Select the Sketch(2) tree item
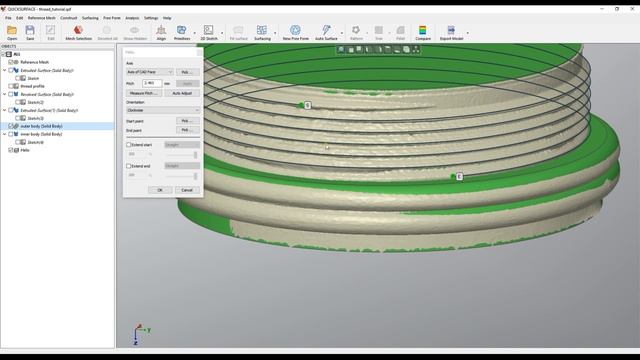Image resolution: width=640 pixels, height=360 pixels. pyautogui.click(x=35, y=102)
